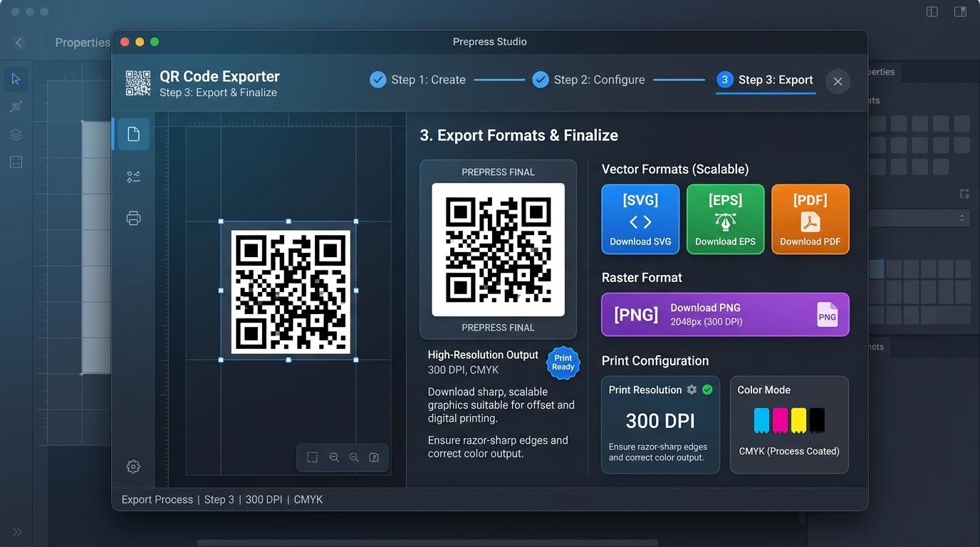Viewport: 980px width, 547px height.
Task: Select the yellow ink swatch in Color Mode
Action: (798, 420)
